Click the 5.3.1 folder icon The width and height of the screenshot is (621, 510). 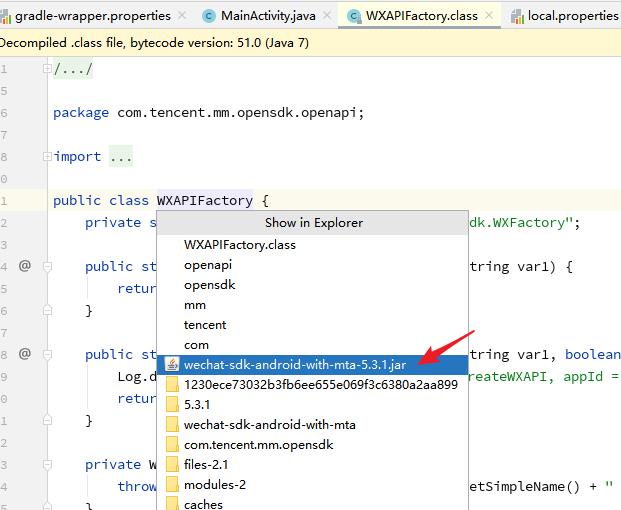click(172, 405)
